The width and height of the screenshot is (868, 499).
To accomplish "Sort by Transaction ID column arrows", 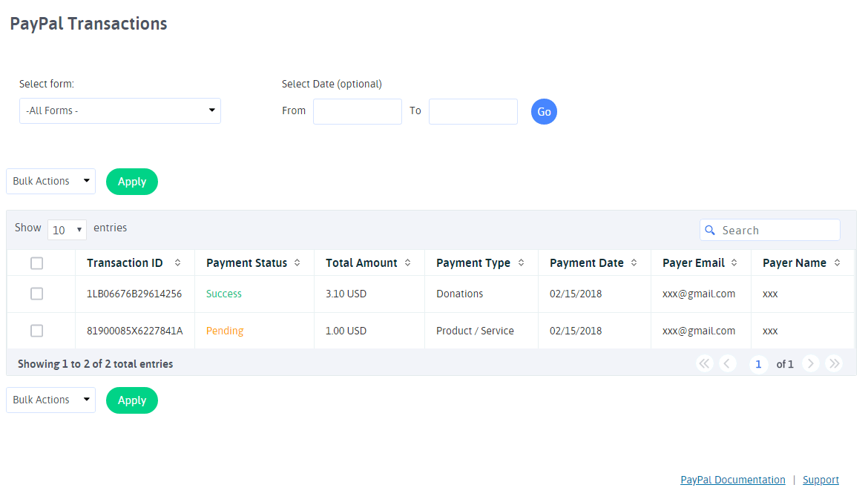I will pyautogui.click(x=178, y=262).
